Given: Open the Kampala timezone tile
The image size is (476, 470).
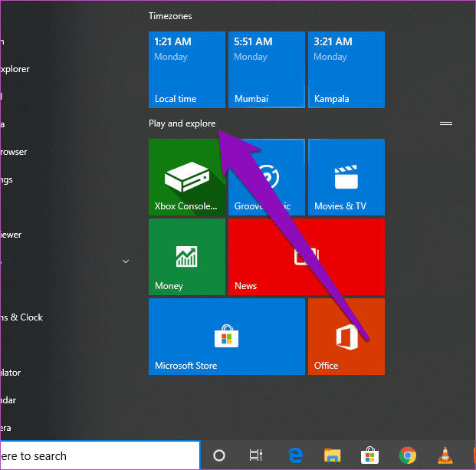Looking at the screenshot, I should 346,70.
